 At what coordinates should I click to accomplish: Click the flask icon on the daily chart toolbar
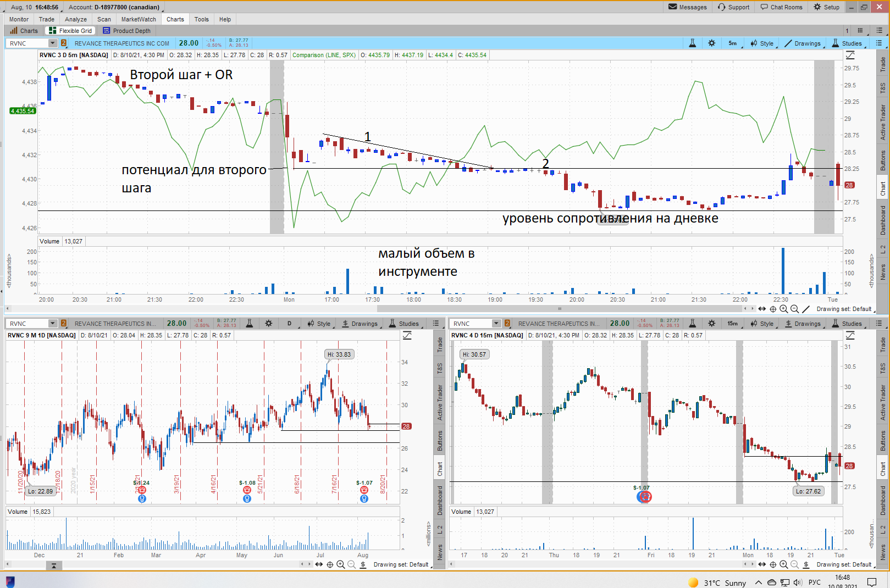click(x=249, y=324)
